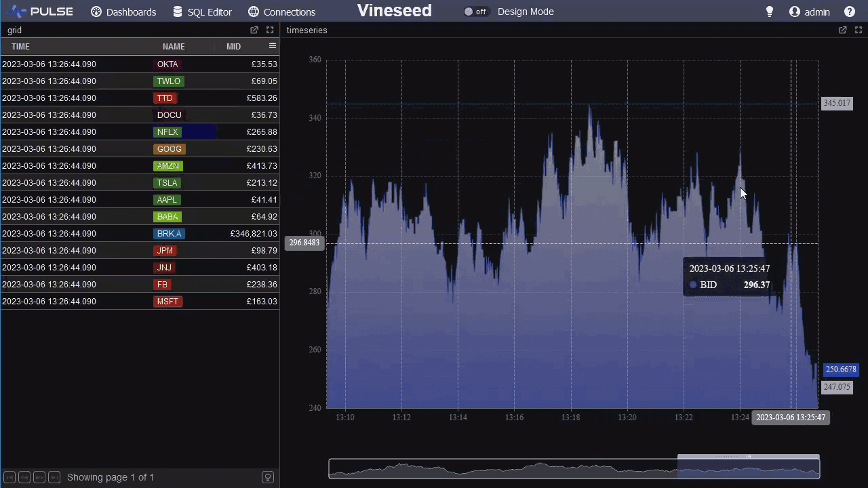Image resolution: width=868 pixels, height=488 pixels.
Task: Click the £413.73 mid value
Action: click(x=262, y=166)
